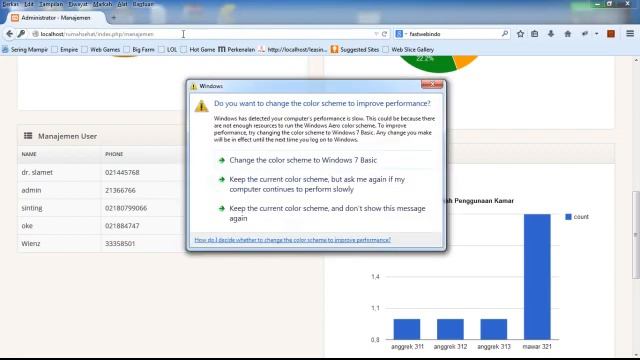Click phone number 021445768
Screen dimensions: 640x360
click(122, 172)
